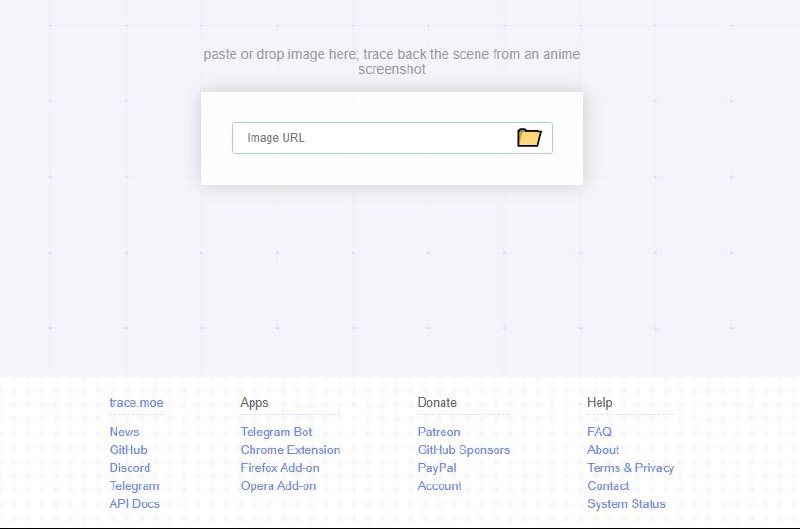Open the API Docs link

[135, 504]
